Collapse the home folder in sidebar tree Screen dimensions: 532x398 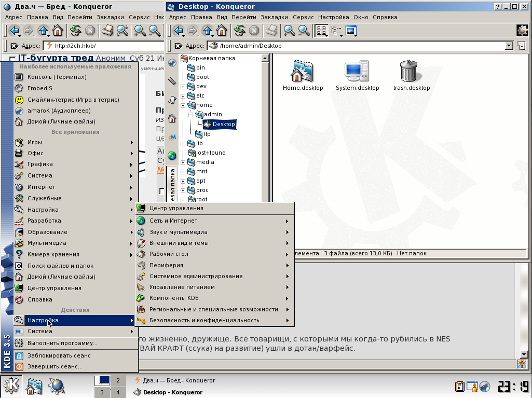point(183,105)
